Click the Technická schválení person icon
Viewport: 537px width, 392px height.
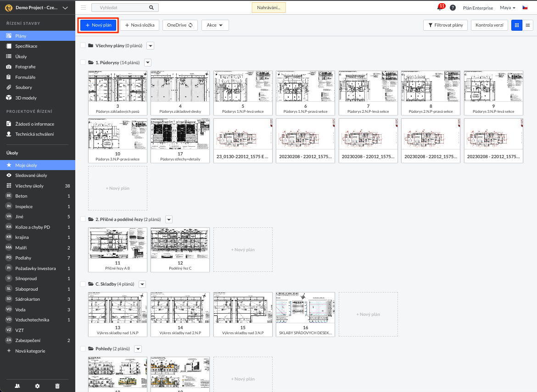pyautogui.click(x=9, y=134)
